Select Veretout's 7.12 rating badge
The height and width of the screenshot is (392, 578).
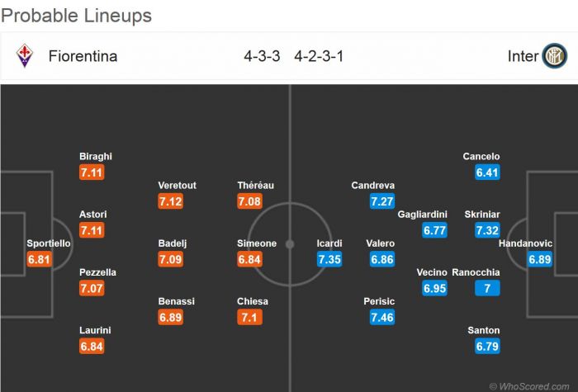(171, 201)
